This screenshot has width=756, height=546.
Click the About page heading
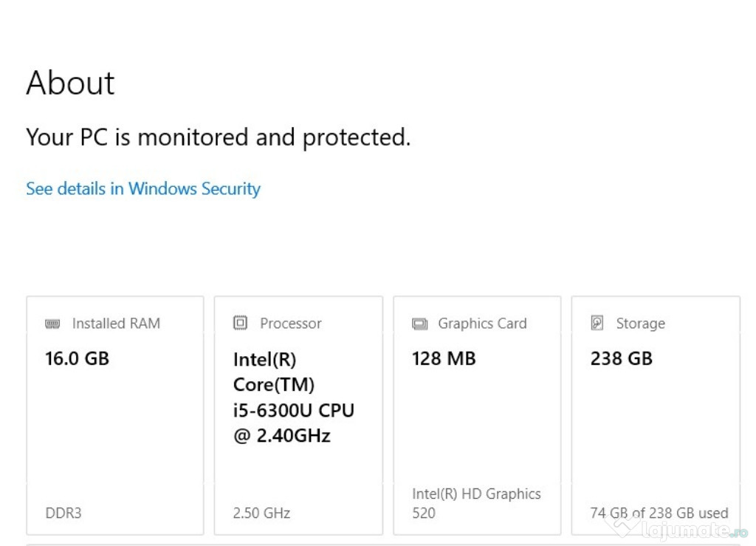[70, 83]
